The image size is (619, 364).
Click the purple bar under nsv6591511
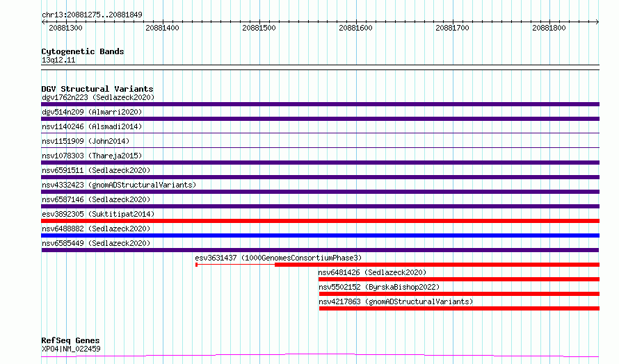click(320, 177)
